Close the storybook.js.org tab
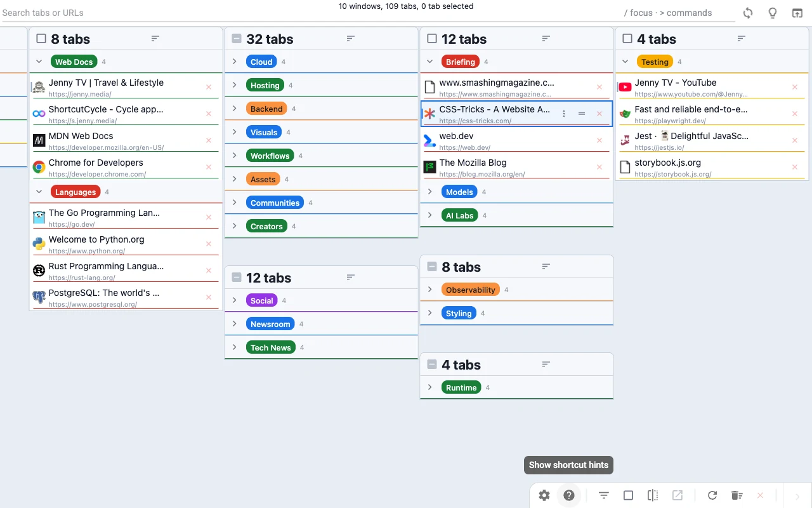 point(794,167)
